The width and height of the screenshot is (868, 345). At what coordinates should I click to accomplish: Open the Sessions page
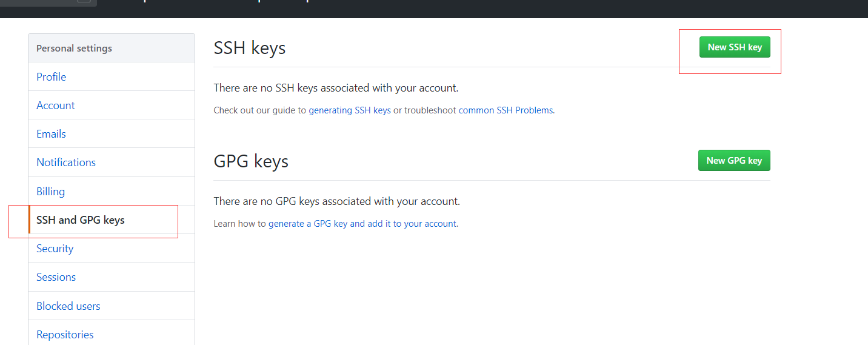(56, 277)
